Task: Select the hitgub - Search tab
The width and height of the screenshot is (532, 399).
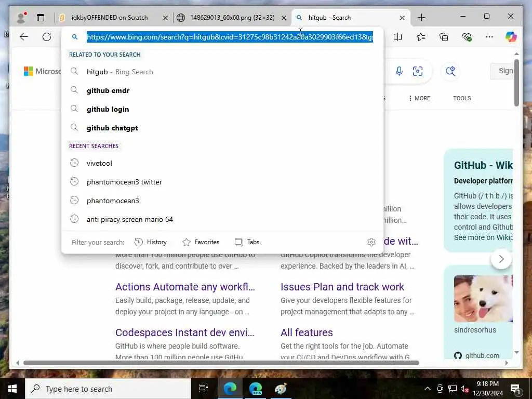Action: click(350, 18)
